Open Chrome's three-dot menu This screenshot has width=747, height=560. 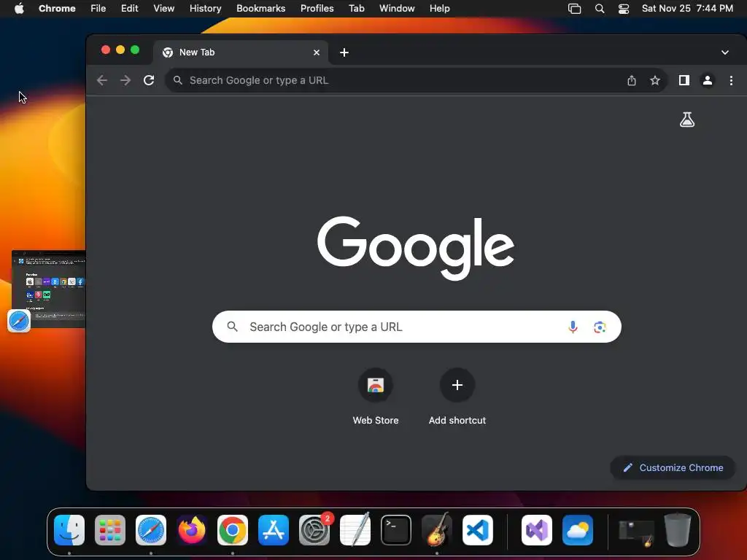click(731, 80)
